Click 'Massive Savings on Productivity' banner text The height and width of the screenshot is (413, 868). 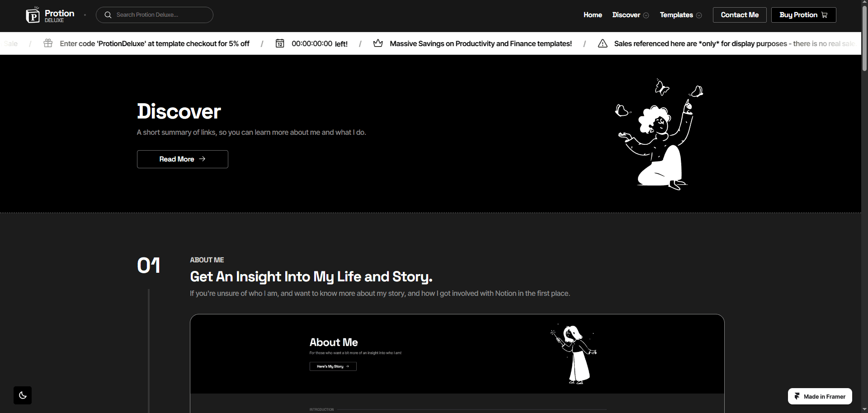tap(481, 43)
